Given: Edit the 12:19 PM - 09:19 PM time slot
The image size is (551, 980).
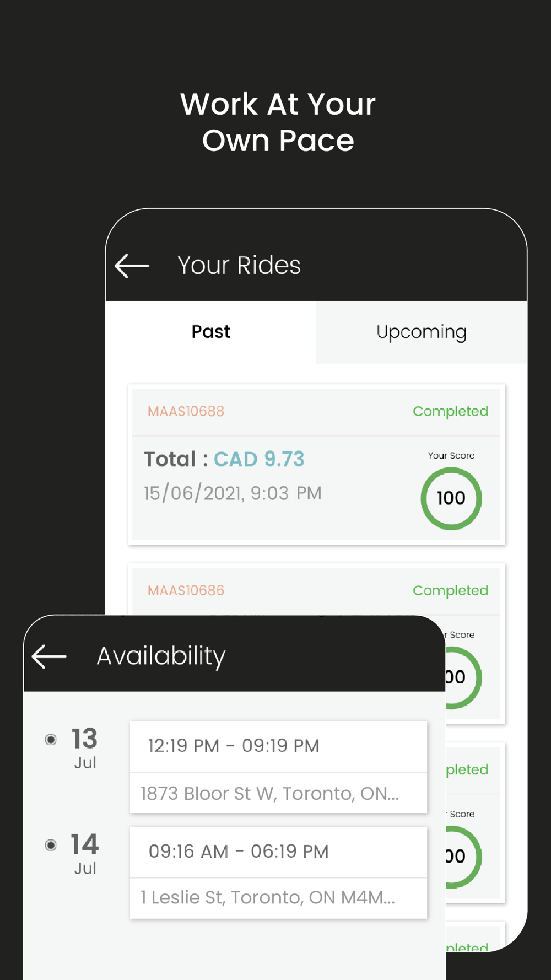Looking at the screenshot, I should tap(278, 746).
